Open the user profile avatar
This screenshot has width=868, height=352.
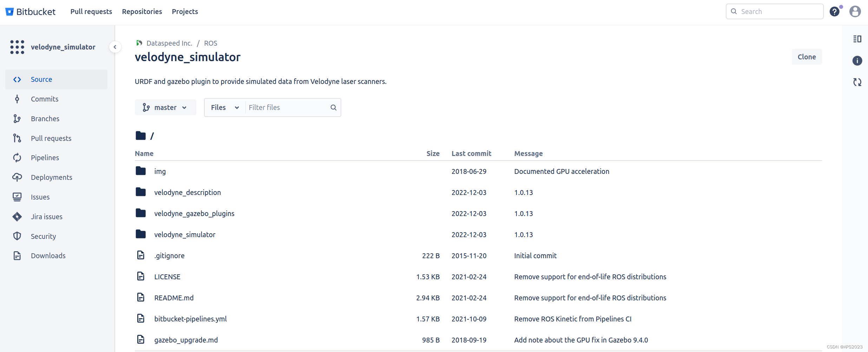[855, 12]
